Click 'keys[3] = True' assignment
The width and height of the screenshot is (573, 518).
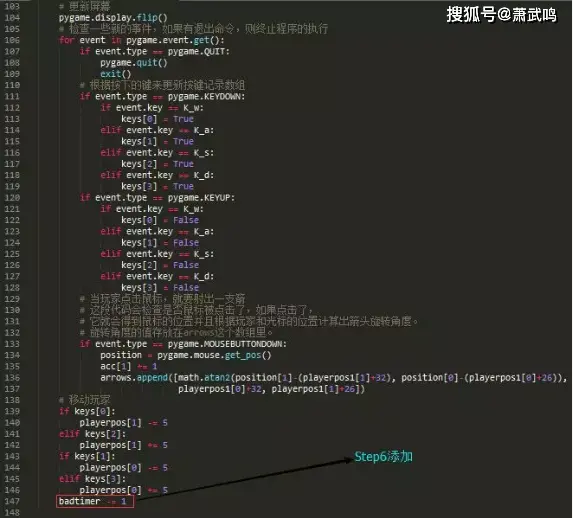tap(158, 186)
